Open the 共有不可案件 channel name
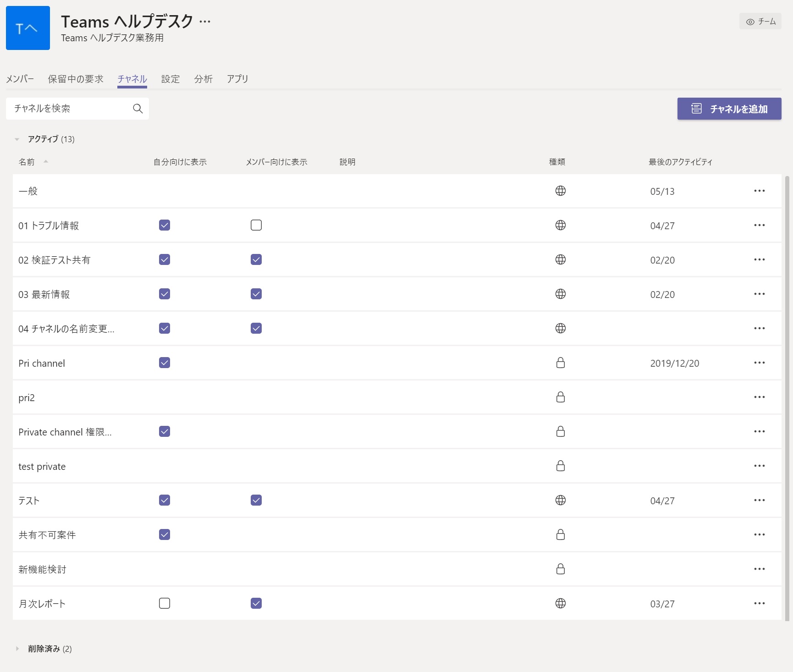 coord(47,535)
